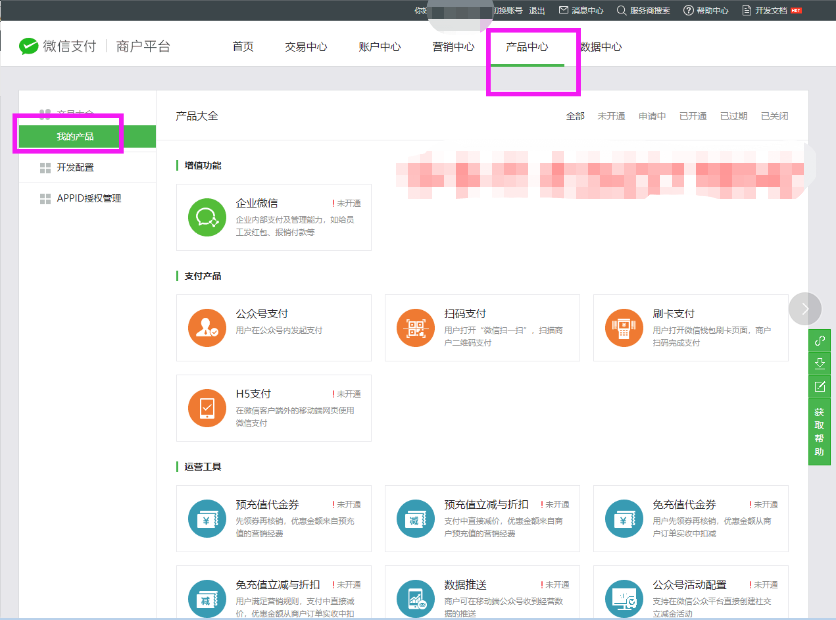
Task: Click the 退出 logout link
Action: pos(537,10)
